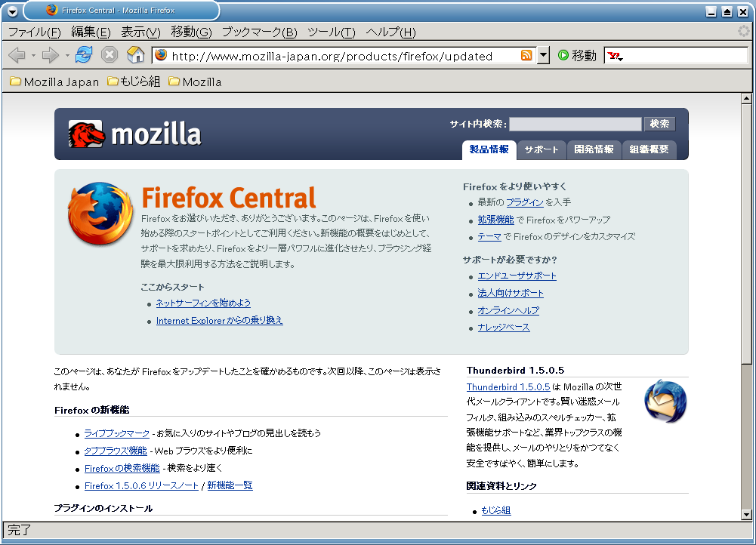This screenshot has width=756, height=545.
Task: Click the large Firefox globe logo
Action: pos(100,213)
